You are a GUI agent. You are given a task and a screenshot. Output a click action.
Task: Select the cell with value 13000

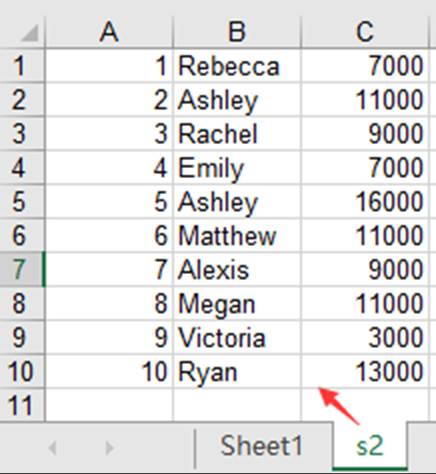click(365, 371)
